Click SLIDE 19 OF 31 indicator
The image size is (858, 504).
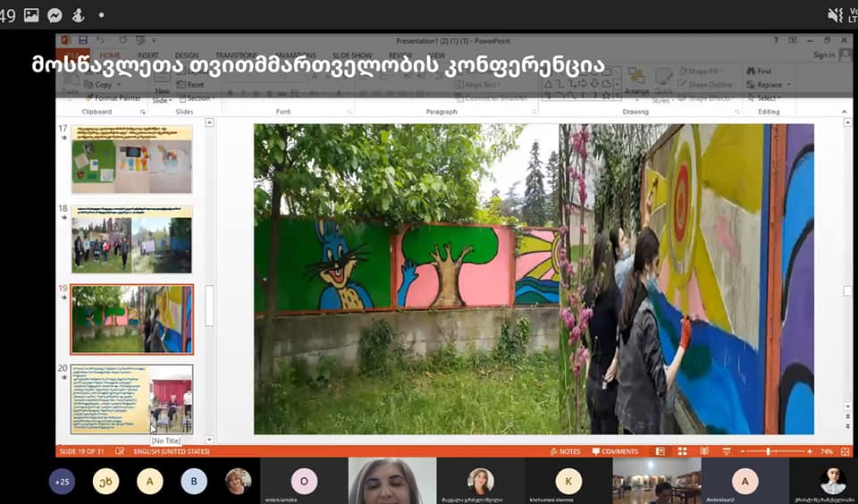click(x=83, y=451)
